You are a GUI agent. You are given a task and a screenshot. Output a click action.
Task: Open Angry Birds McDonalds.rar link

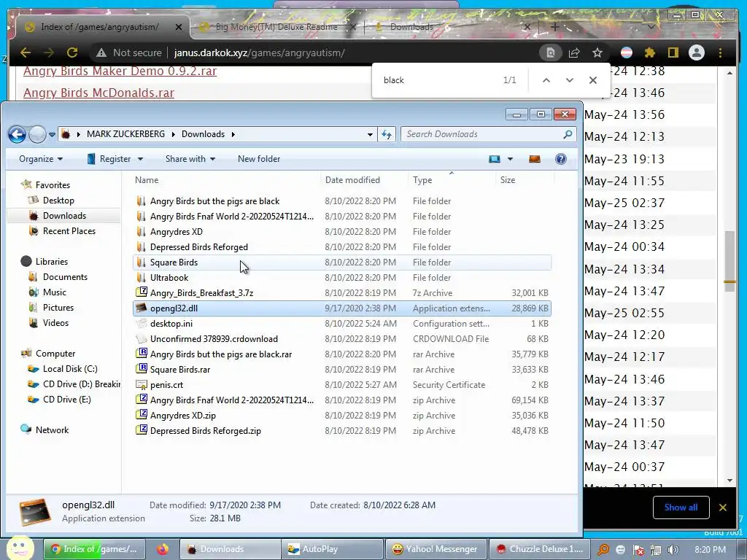(98, 93)
